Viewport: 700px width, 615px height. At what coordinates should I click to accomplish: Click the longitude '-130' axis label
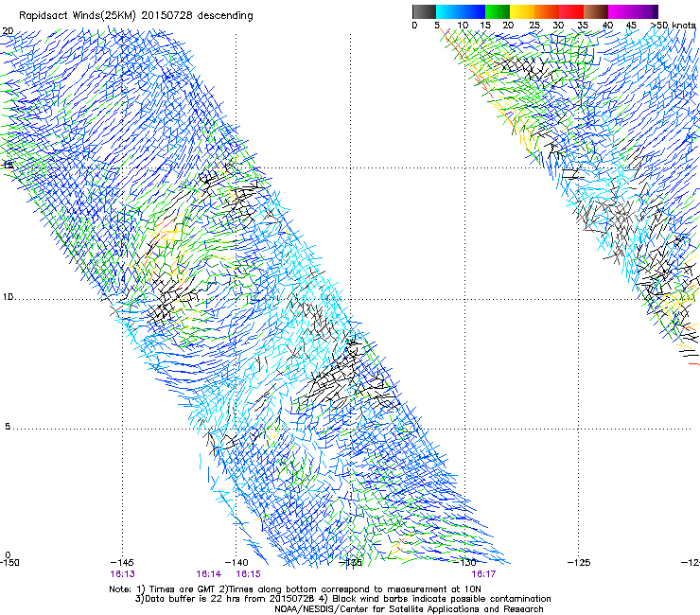point(464,563)
